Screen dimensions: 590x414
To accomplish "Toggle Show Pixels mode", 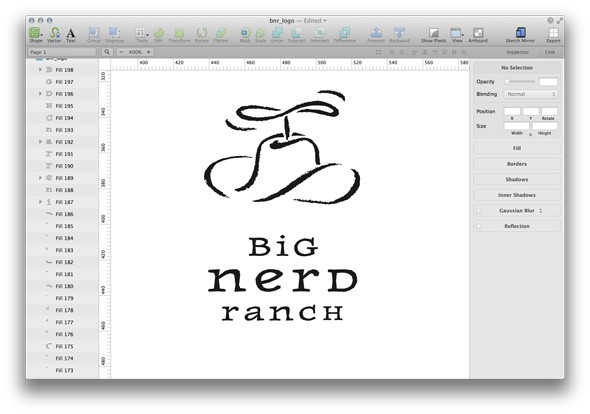I will coord(433,35).
